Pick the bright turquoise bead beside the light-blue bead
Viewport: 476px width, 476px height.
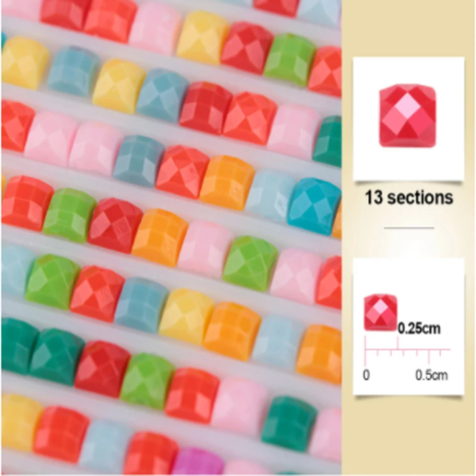[314, 207]
